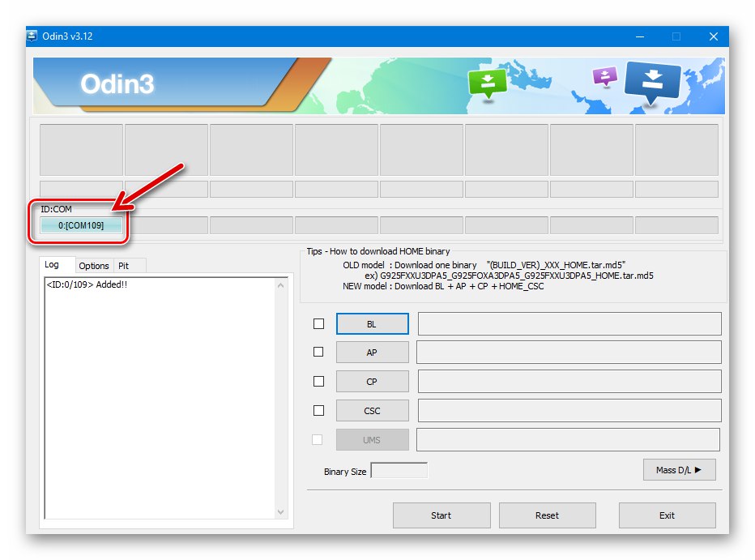Viewport: 755px width, 560px height.
Task: Enable the CSC checkbox
Action: pos(318,410)
